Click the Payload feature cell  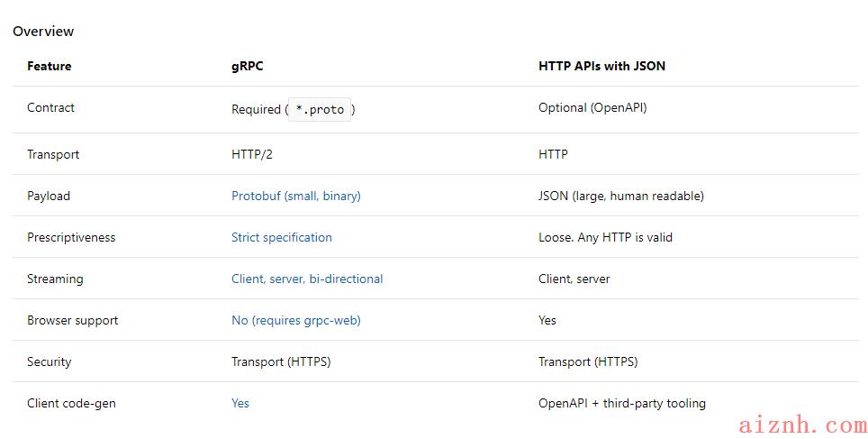[48, 196]
